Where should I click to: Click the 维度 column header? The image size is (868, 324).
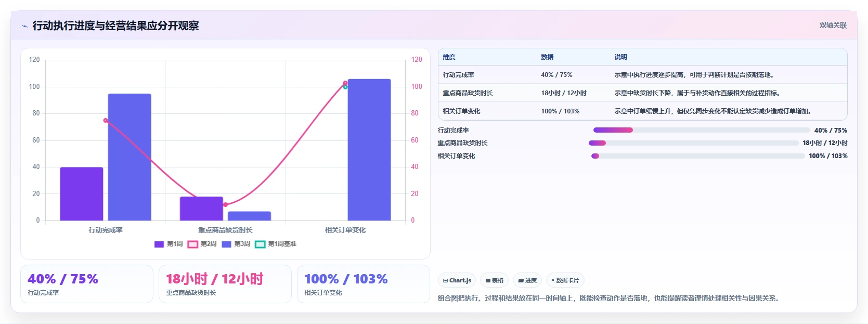click(449, 57)
